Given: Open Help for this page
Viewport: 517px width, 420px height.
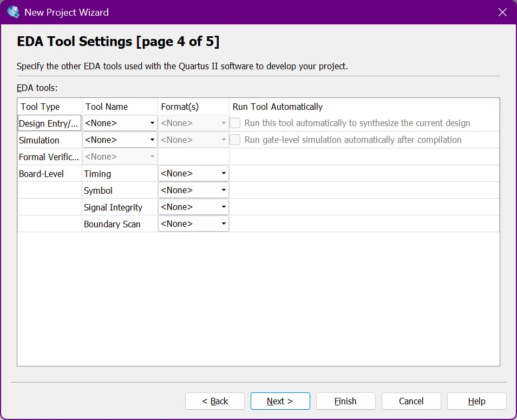Looking at the screenshot, I should tap(477, 401).
